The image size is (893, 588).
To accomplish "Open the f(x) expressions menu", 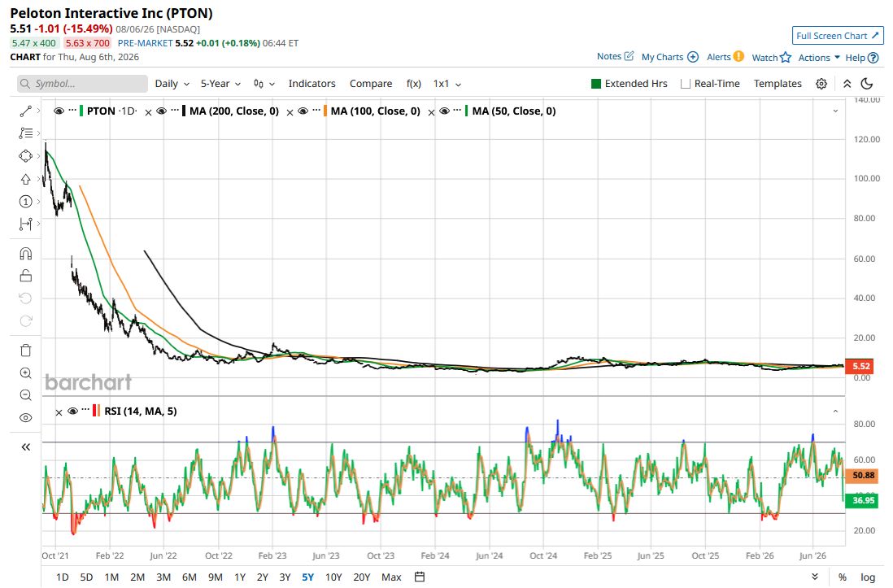I will (413, 84).
